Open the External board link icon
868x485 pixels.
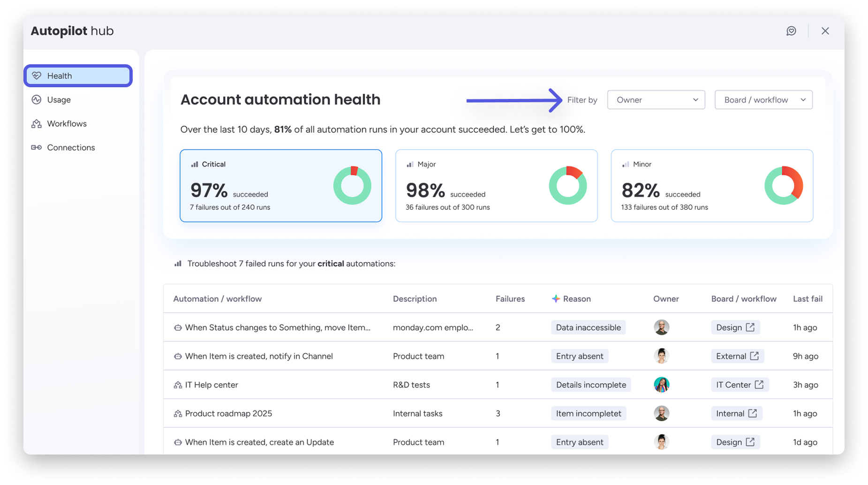[x=754, y=356]
